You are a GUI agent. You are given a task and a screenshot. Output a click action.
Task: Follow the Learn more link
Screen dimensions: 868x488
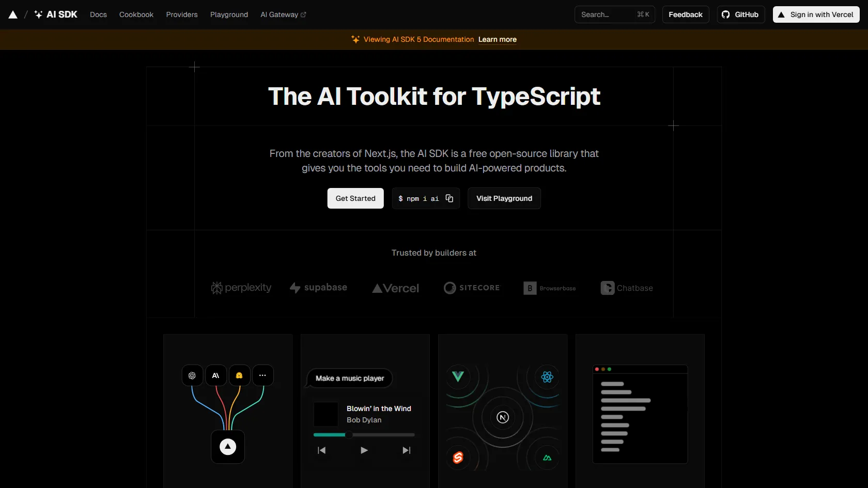(x=498, y=39)
